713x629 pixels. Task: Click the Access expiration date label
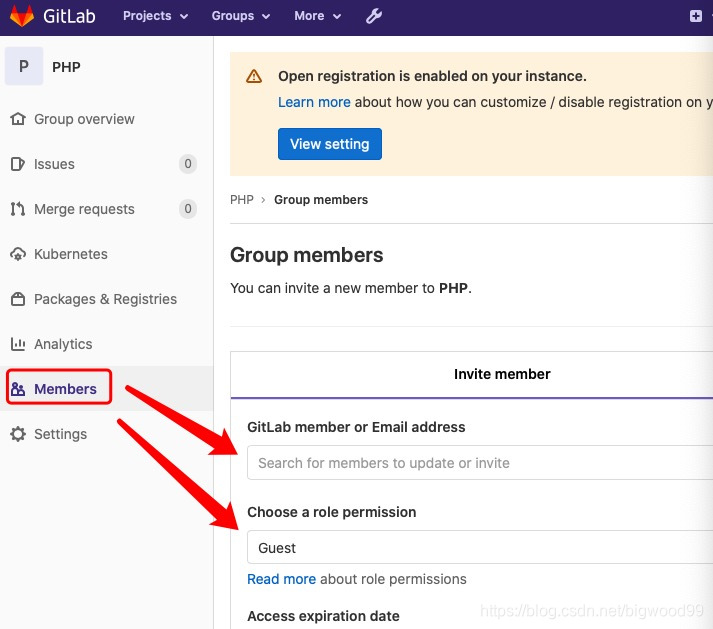click(x=323, y=616)
